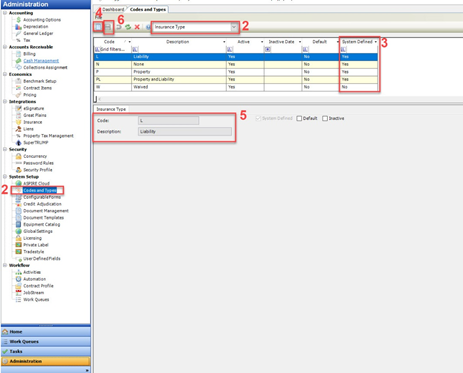This screenshot has height=373, width=463.
Task: Click the Depreciation chart icon
Action: tap(19, 27)
